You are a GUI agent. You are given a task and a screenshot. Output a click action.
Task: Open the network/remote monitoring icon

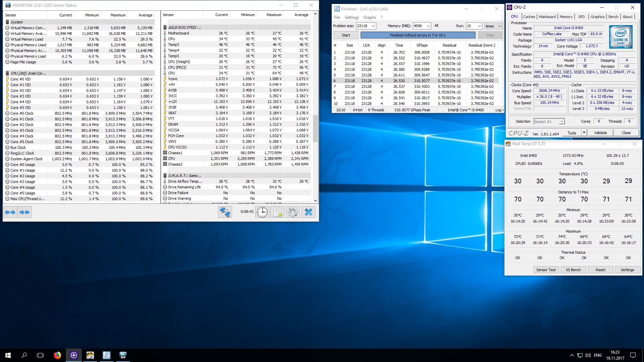point(225,212)
